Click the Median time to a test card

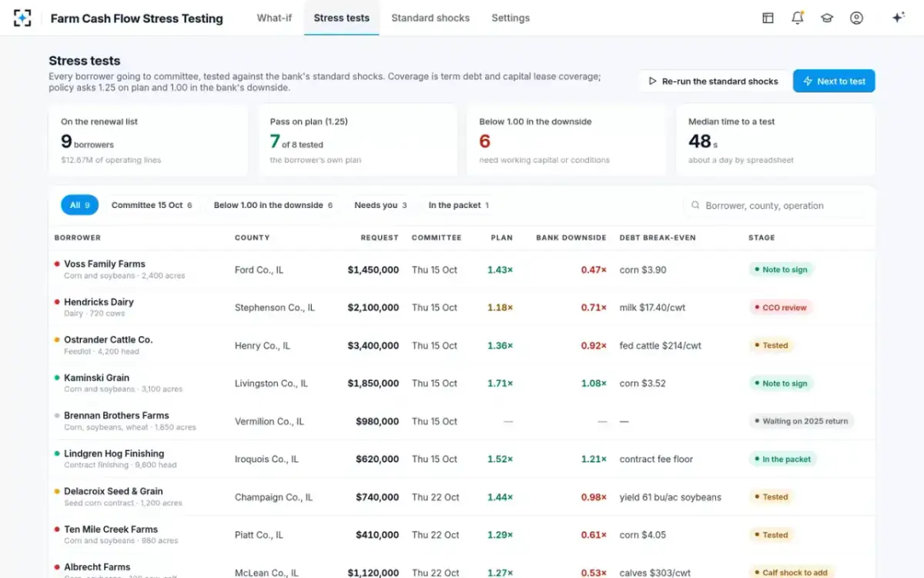click(776, 140)
